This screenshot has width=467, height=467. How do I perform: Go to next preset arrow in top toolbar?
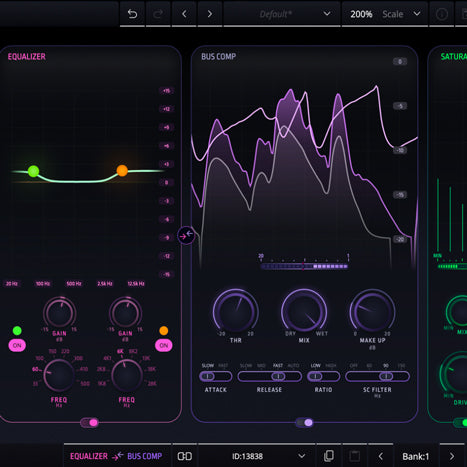[210, 14]
